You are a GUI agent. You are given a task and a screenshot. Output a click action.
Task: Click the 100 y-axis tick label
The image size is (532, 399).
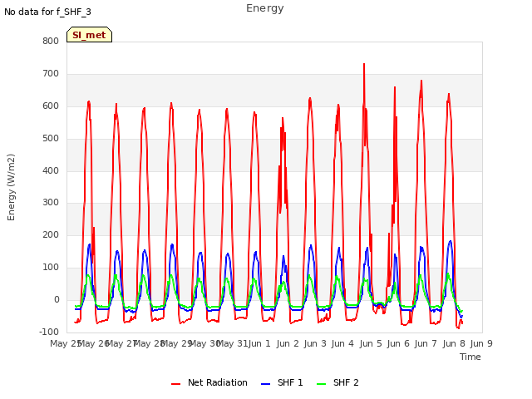pos(51,268)
